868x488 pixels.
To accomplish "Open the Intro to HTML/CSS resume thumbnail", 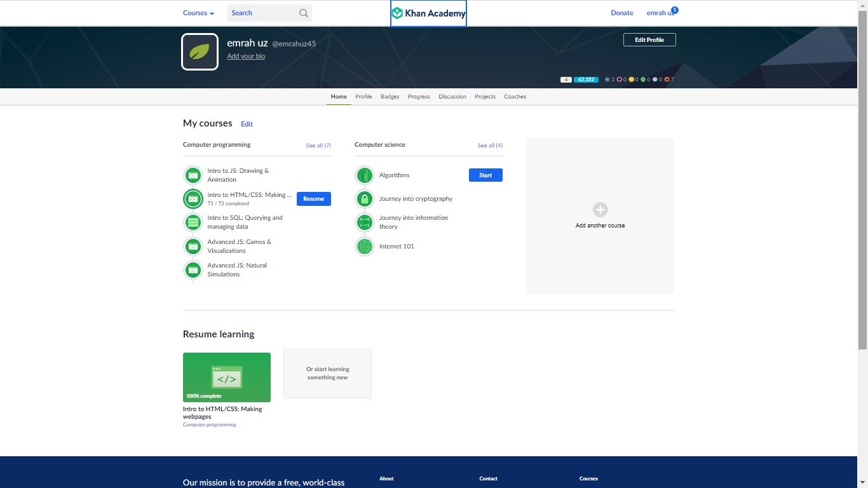I will click(227, 377).
